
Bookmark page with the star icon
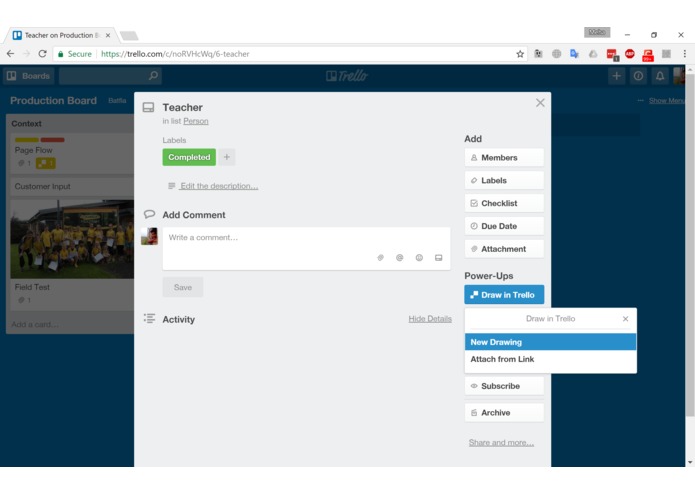[520, 54]
